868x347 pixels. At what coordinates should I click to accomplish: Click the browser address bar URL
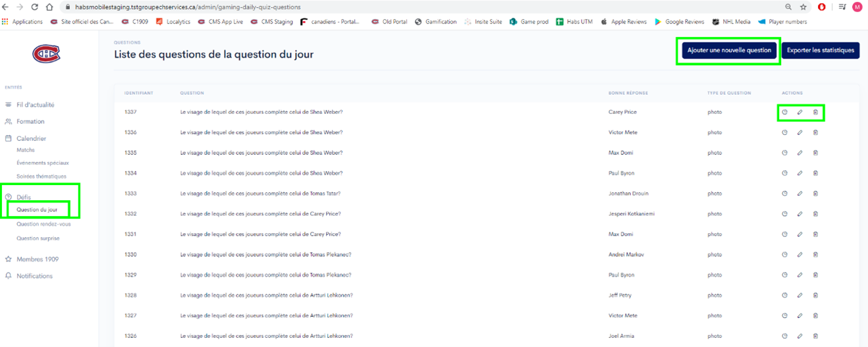click(183, 7)
